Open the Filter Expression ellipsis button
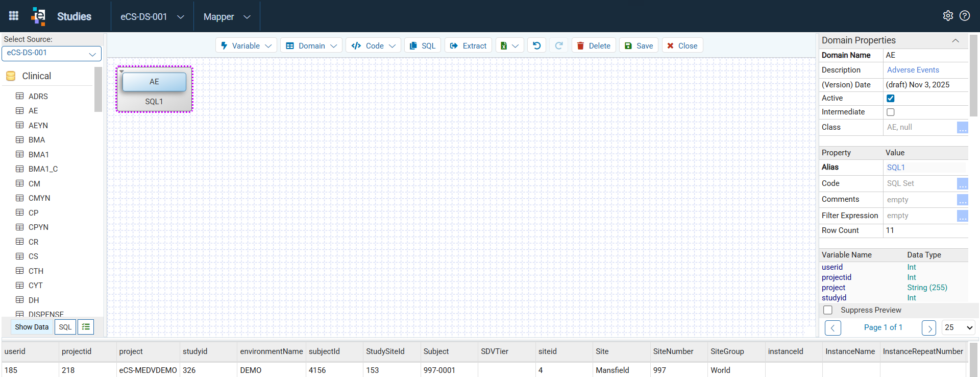Viewport: 980px width, 377px height. pos(962,216)
